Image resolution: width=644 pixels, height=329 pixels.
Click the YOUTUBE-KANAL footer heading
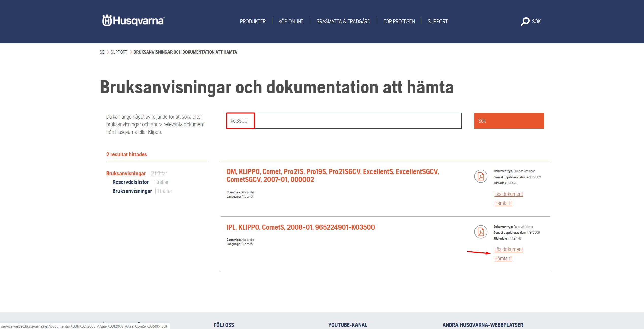coord(348,325)
